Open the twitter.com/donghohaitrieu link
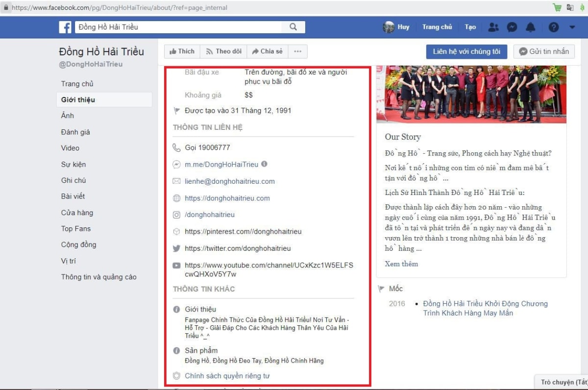The image size is (588, 390). click(238, 248)
